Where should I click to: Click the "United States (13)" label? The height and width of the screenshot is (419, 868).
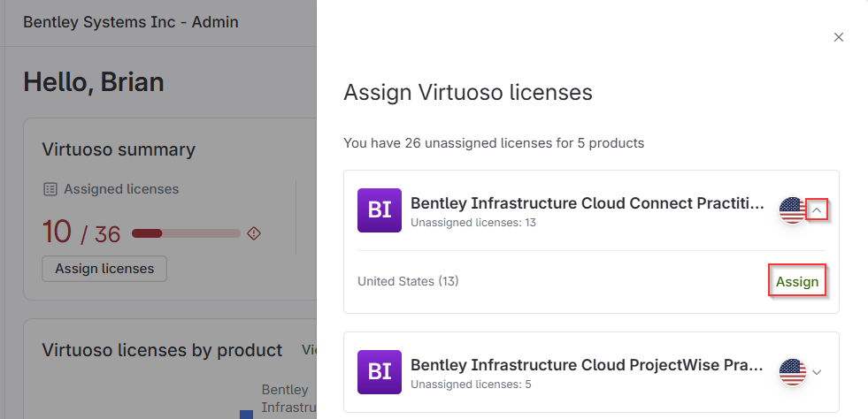(408, 281)
